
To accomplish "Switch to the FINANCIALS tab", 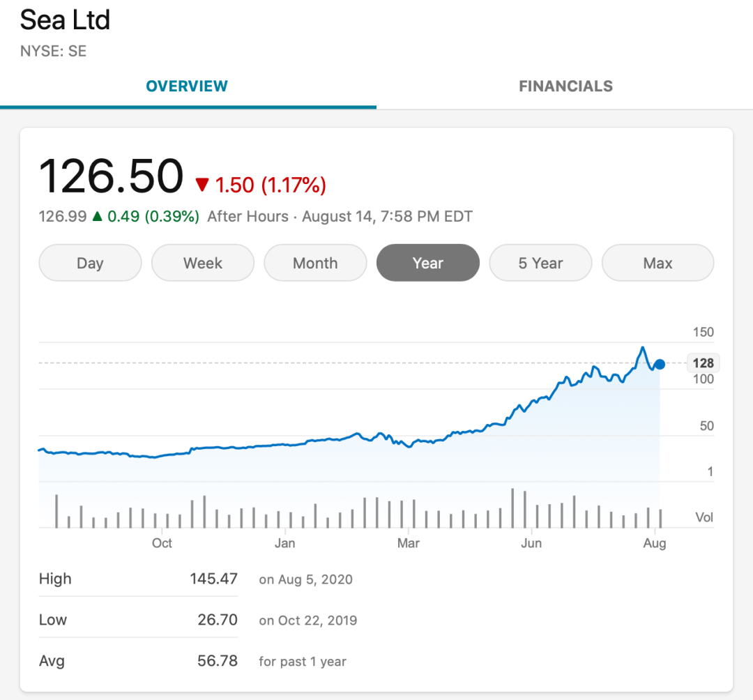I will coord(565,86).
